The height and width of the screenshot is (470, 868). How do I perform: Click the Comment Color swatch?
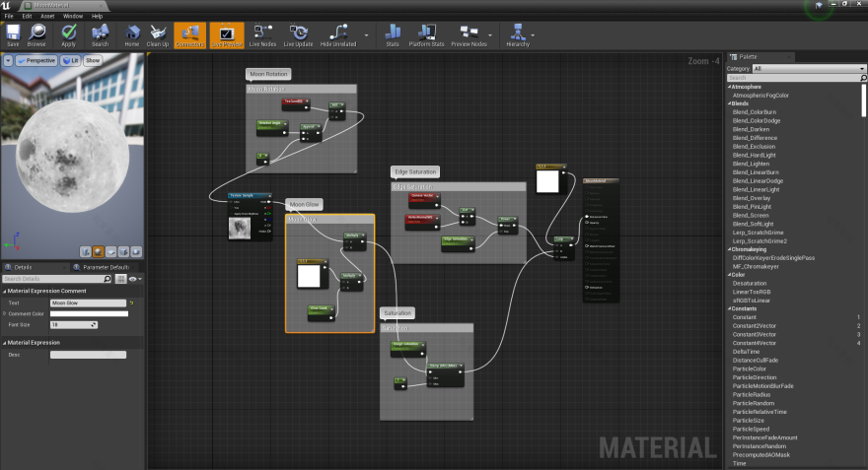pyautogui.click(x=89, y=314)
